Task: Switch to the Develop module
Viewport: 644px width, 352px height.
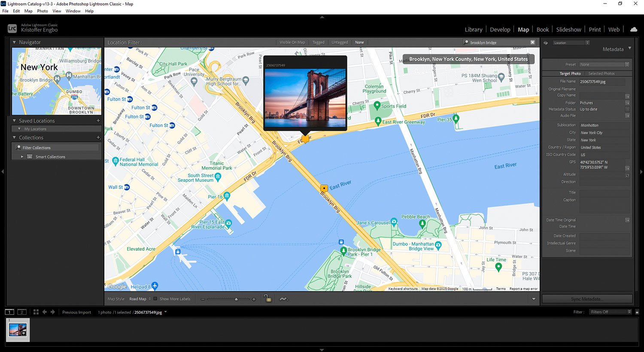Action: click(500, 30)
